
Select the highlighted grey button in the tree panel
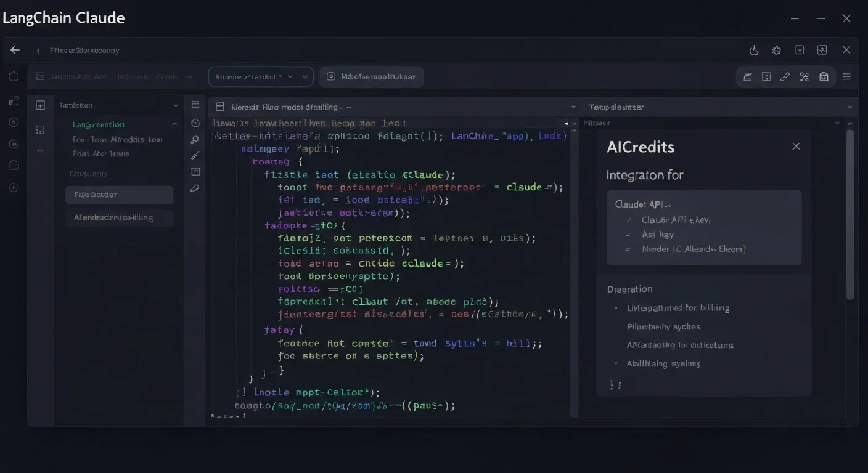coord(119,195)
